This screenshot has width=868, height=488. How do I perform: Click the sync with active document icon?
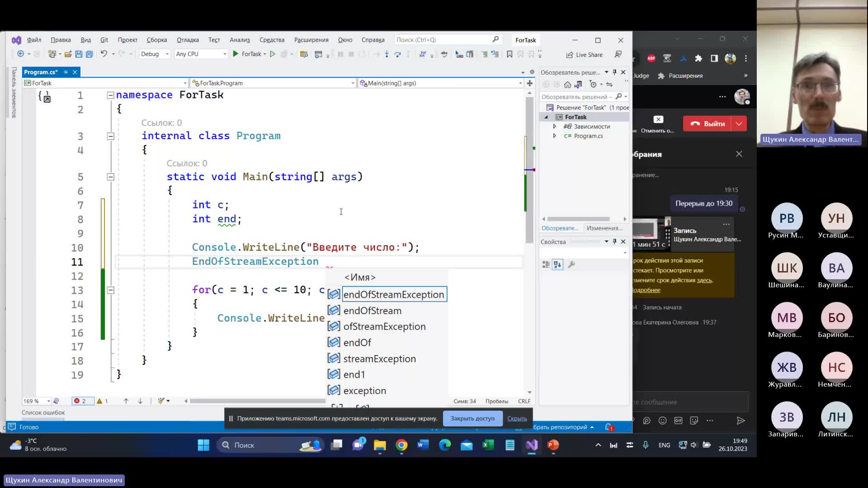tap(609, 84)
